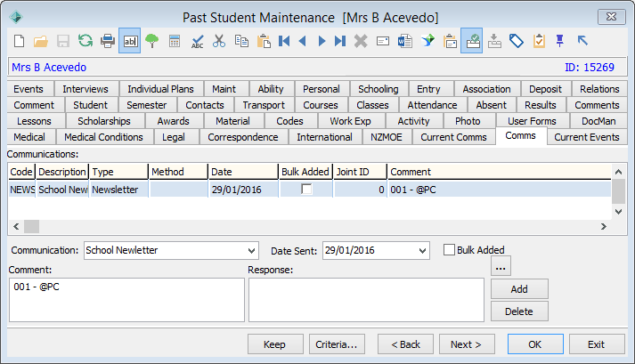635x364 pixels.
Task: Click into the Comment text box
Action: tap(126, 300)
